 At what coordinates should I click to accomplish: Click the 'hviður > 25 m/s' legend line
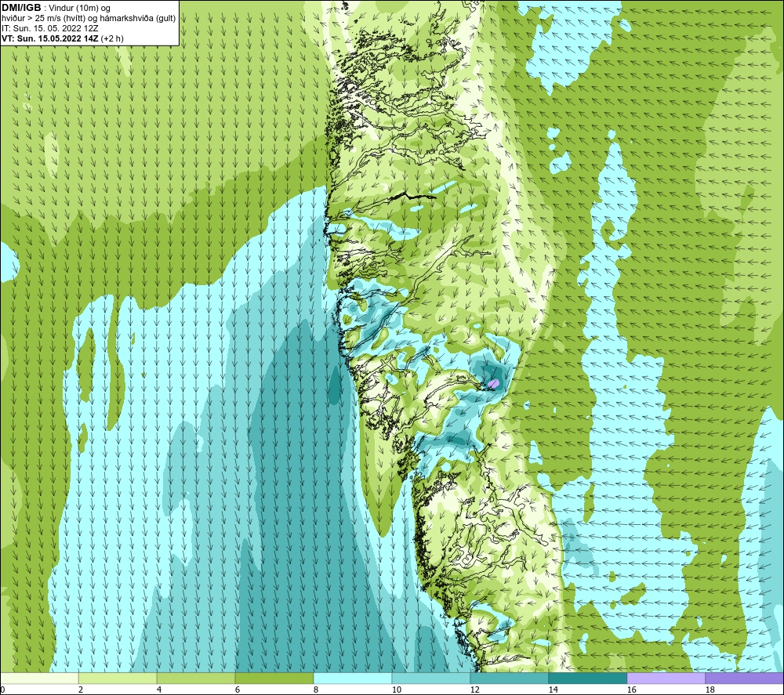[89, 19]
